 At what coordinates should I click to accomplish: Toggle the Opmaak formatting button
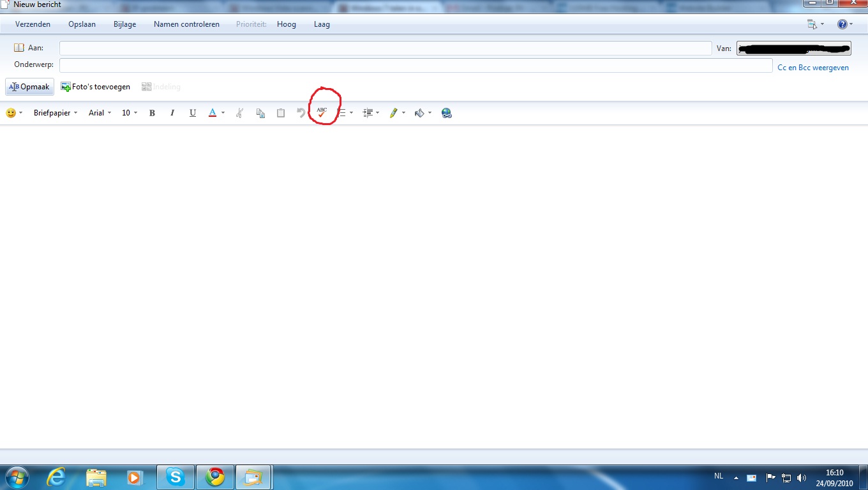click(x=29, y=87)
